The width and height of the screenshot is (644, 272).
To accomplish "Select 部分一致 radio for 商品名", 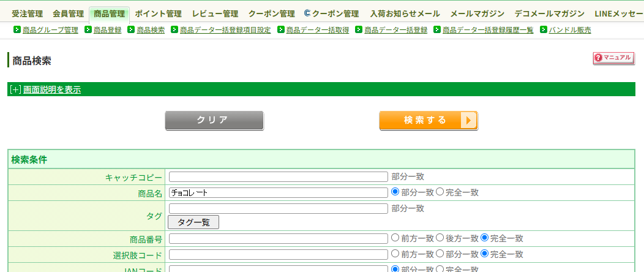I will [x=395, y=192].
